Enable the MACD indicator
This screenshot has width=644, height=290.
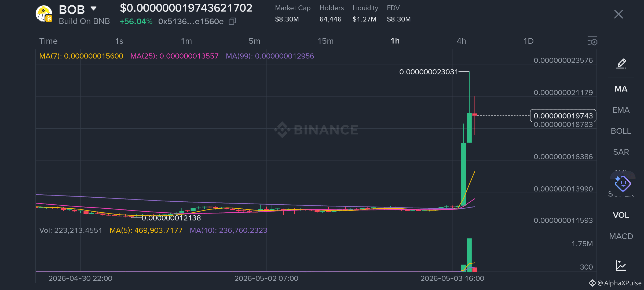point(621,236)
